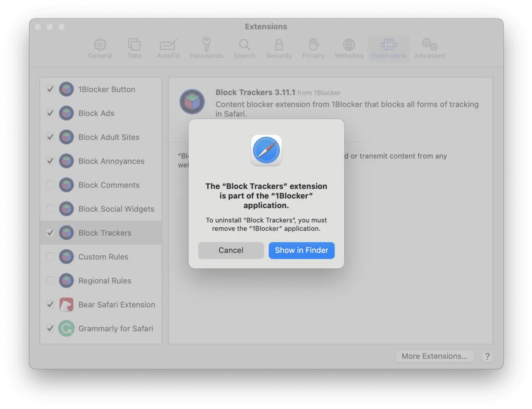The height and width of the screenshot is (409, 532).
Task: Click the Show in Finder button
Action: 302,250
